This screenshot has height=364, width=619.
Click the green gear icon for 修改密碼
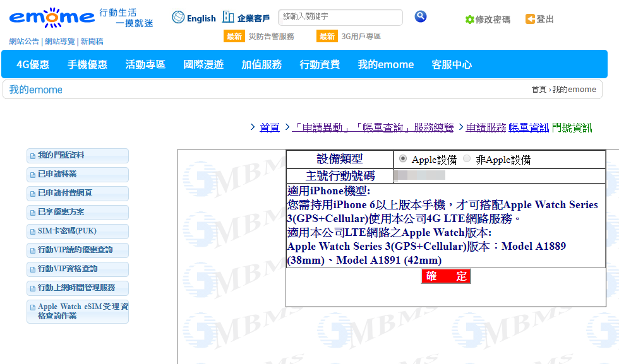469,20
